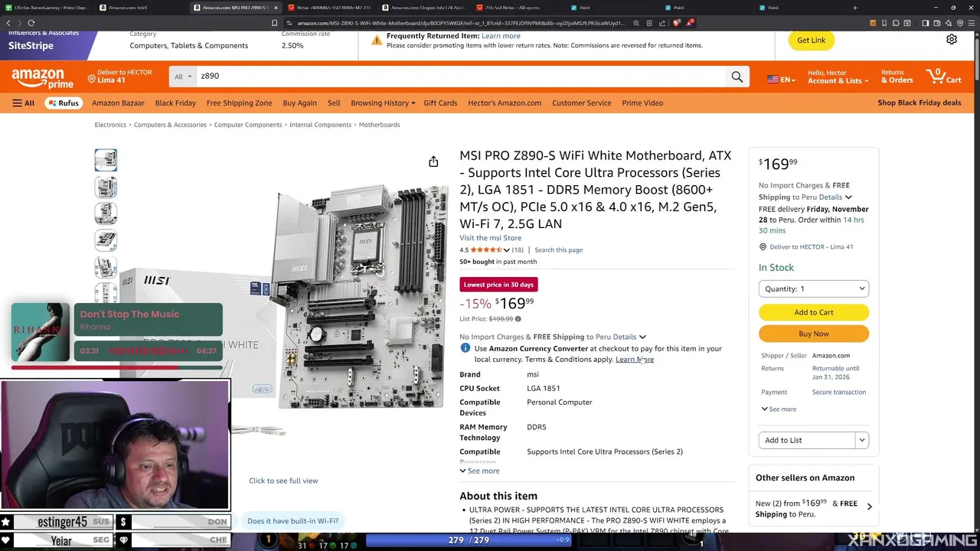Expand Peru shipping Details under price
The image size is (980, 551).
[x=629, y=337]
